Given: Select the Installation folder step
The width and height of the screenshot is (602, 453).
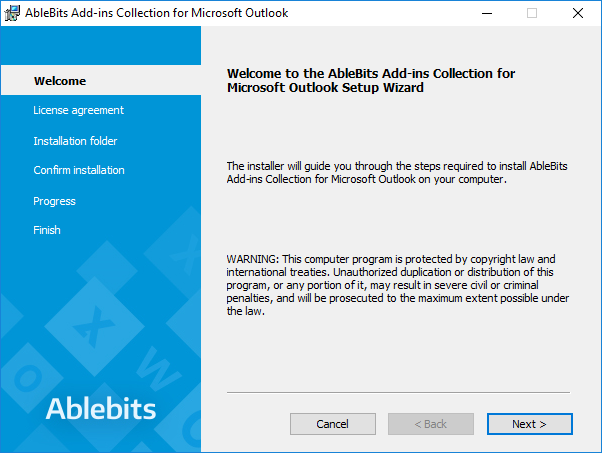Looking at the screenshot, I should (75, 141).
